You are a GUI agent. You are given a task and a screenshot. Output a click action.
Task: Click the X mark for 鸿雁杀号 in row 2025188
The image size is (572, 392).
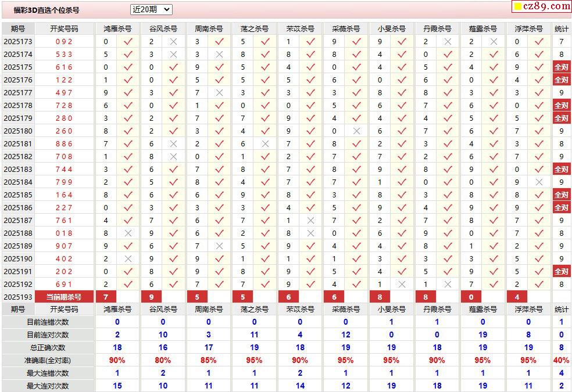click(x=128, y=233)
